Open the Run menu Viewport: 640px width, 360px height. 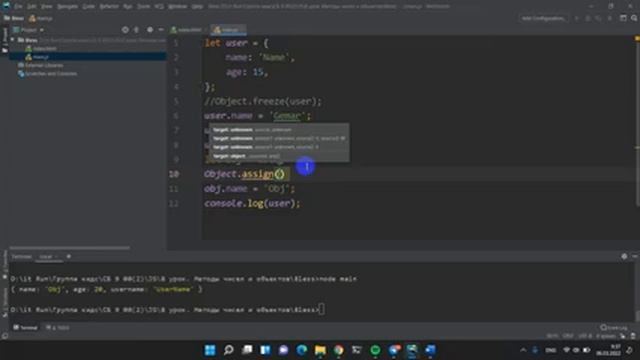[x=127, y=7]
